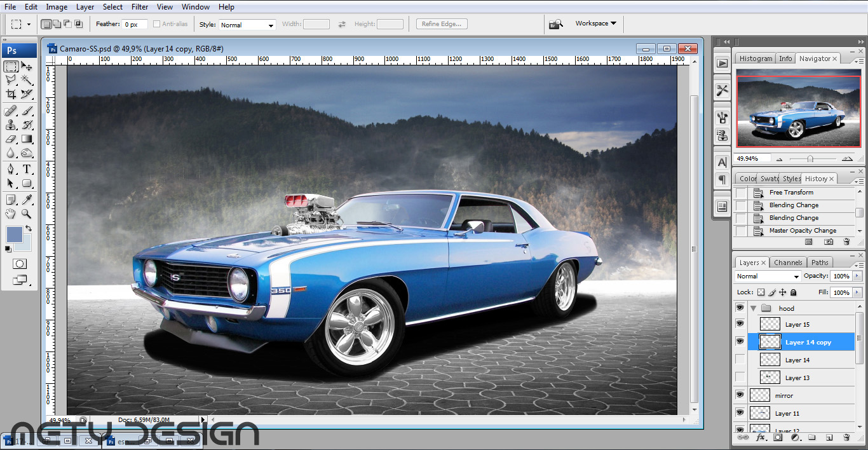Image resolution: width=868 pixels, height=450 pixels.
Task: Select the Eraser tool
Action: [x=11, y=139]
